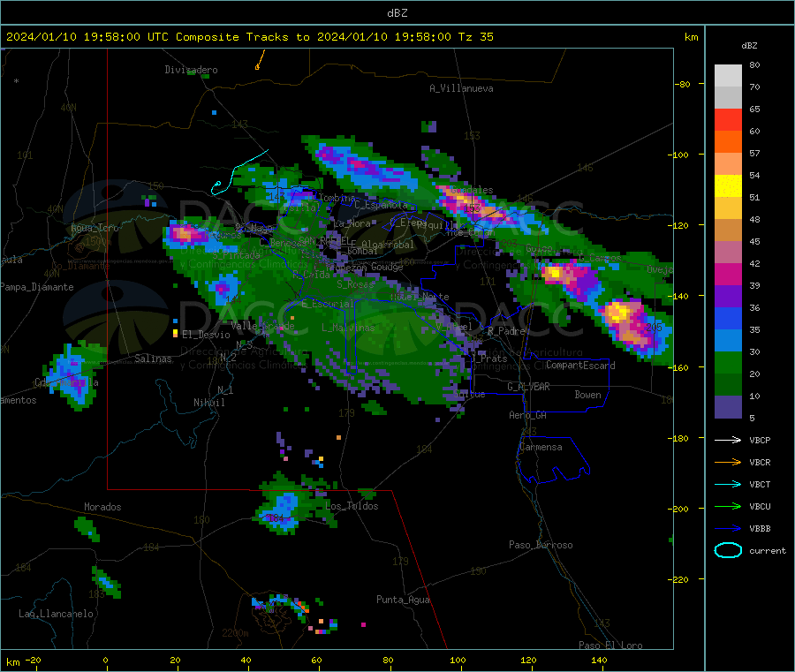Viewport: 795px width, 672px height.
Task: Click the Bowen map label
Action: click(x=587, y=395)
